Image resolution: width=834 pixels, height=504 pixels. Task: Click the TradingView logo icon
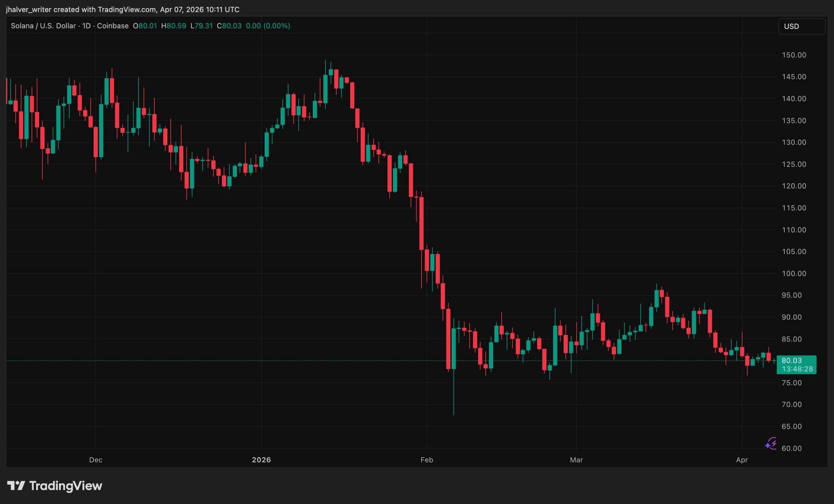(x=16, y=486)
